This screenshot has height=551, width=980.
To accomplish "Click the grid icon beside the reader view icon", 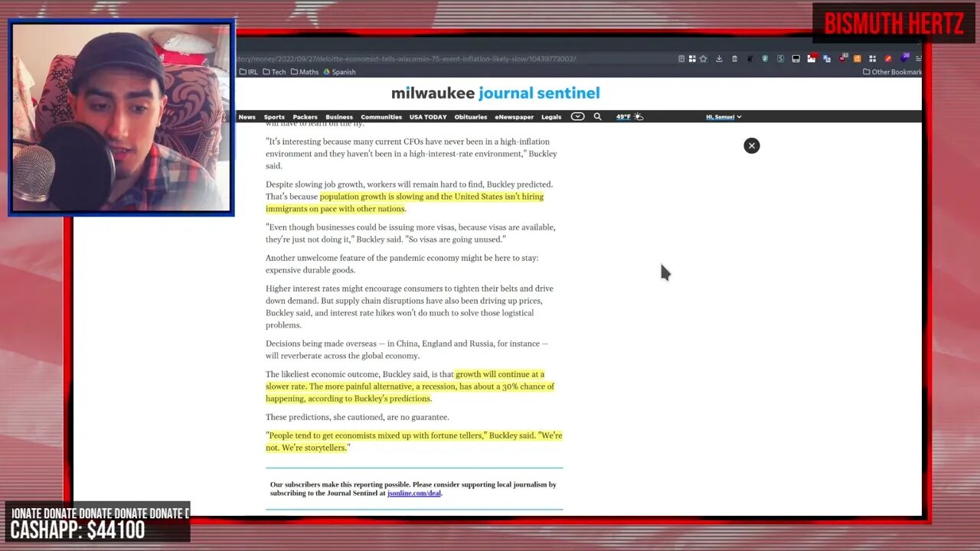I will tap(692, 59).
